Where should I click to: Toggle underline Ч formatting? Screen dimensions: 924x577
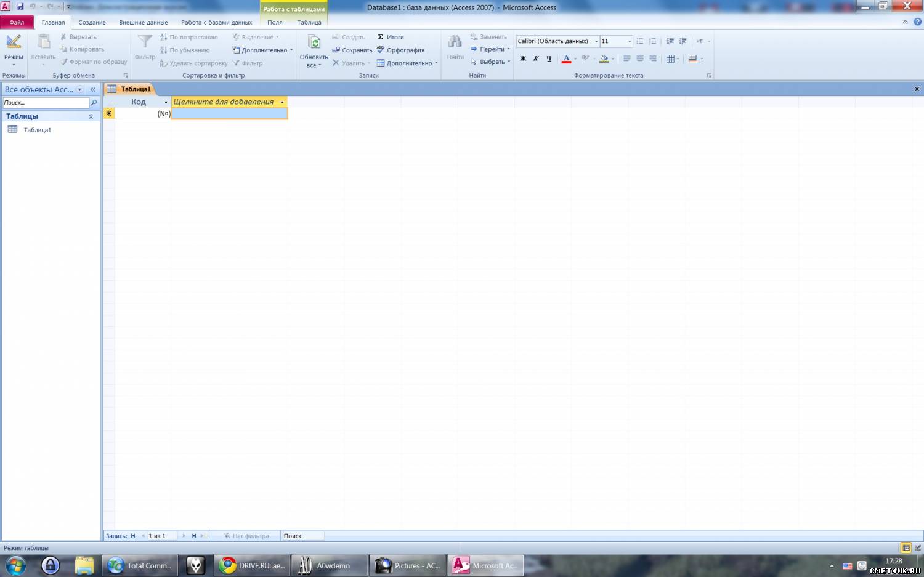pyautogui.click(x=549, y=59)
